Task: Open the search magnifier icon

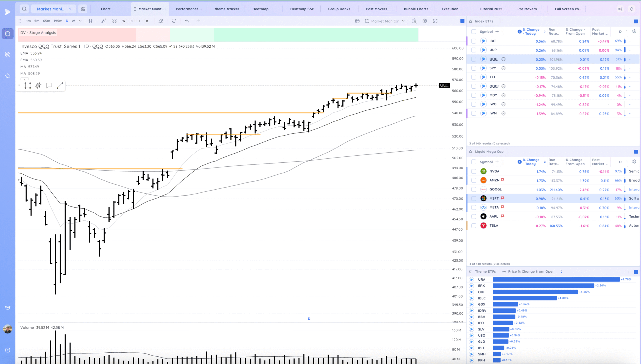Action: pyautogui.click(x=24, y=9)
